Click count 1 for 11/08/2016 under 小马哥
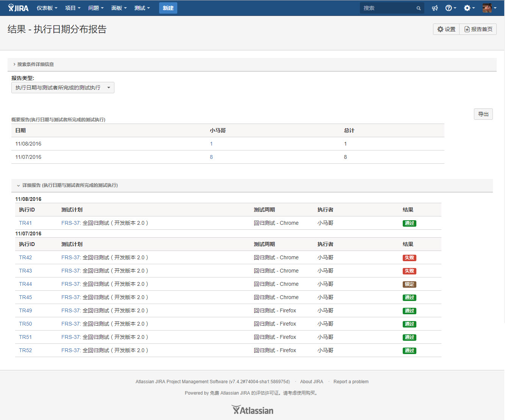 click(211, 144)
